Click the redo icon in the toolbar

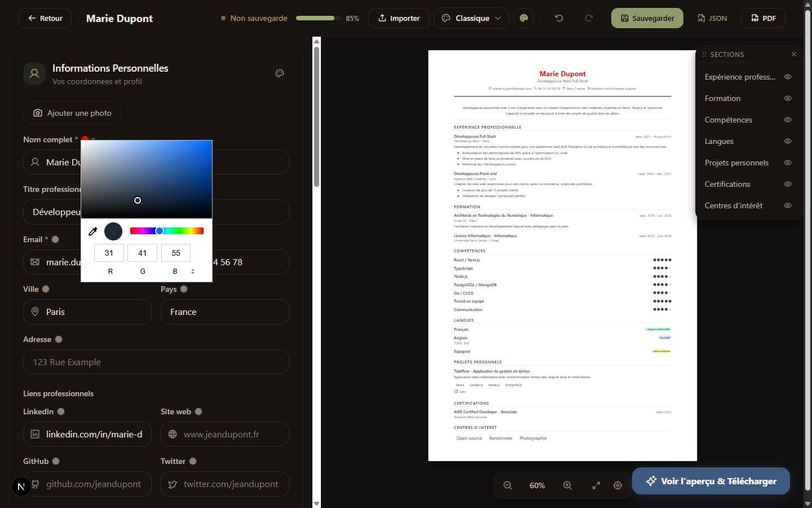click(589, 18)
